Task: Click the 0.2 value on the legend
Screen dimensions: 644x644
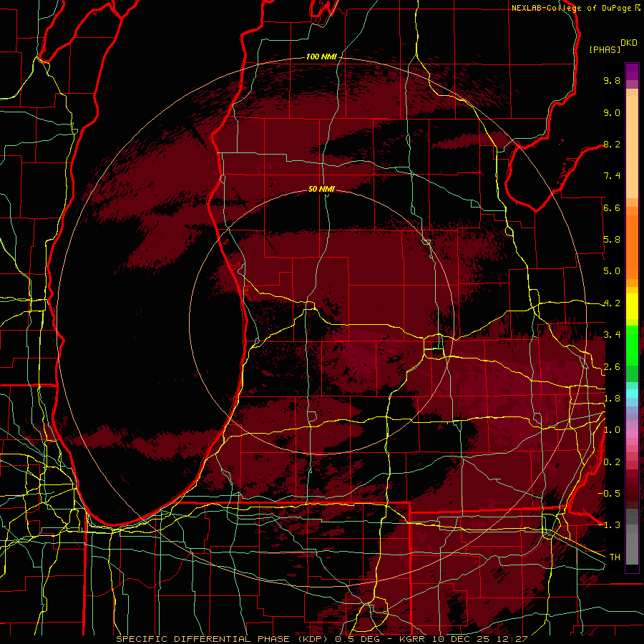Action: pyautogui.click(x=612, y=462)
